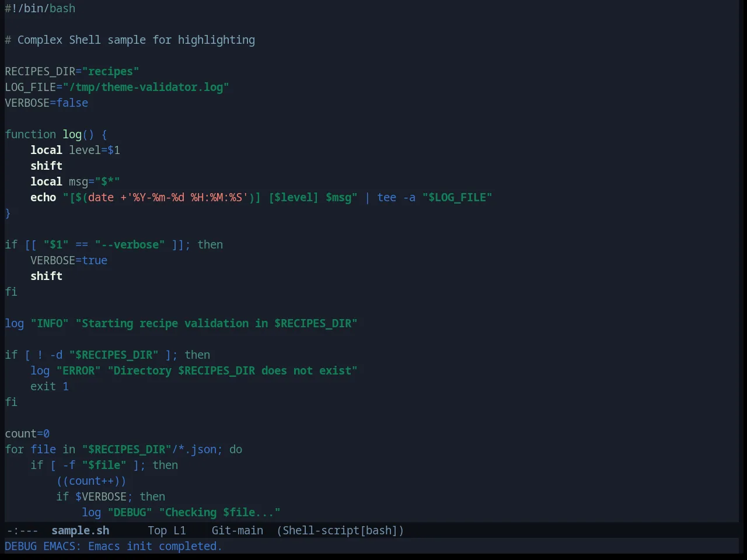Click the "INFO" string

50,323
